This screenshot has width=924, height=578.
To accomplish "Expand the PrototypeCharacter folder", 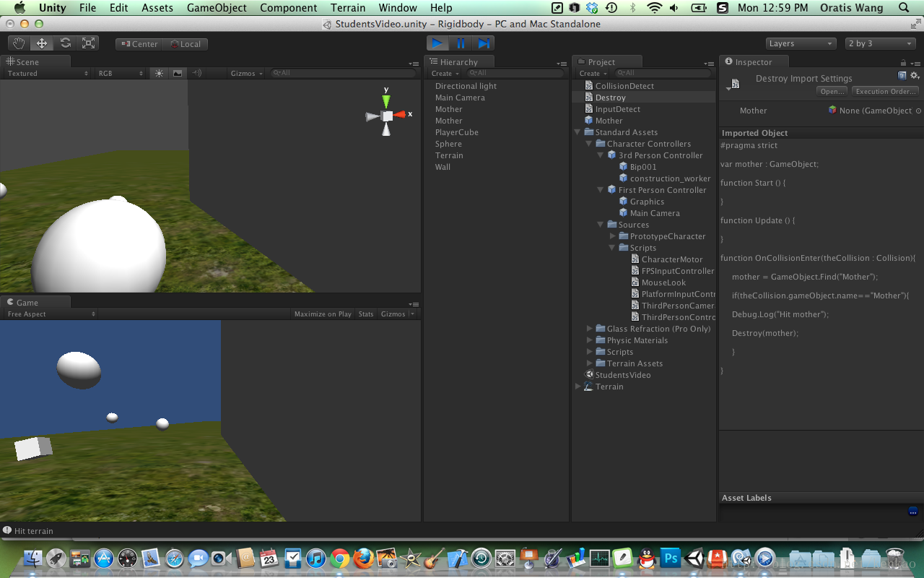I will pos(612,236).
